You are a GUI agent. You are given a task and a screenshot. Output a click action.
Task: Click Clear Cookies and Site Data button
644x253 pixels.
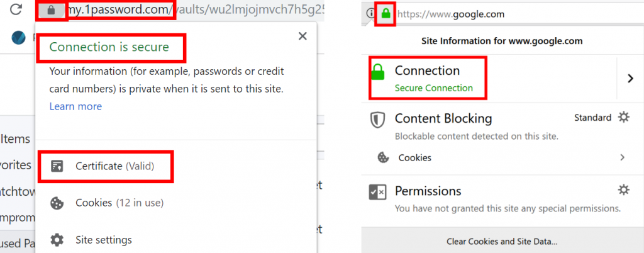(502, 242)
